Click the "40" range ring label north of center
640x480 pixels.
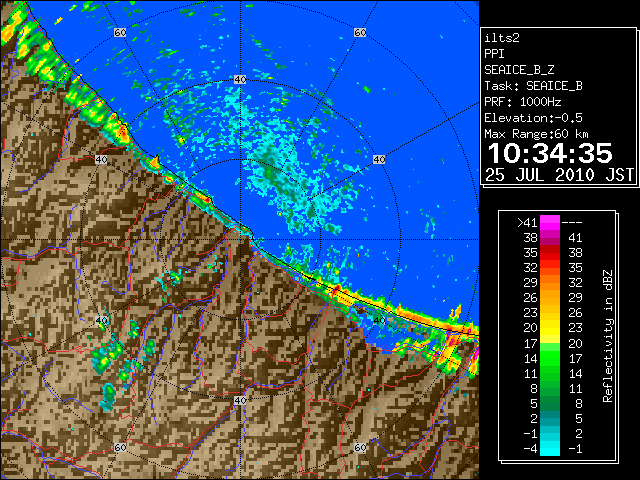coord(240,80)
